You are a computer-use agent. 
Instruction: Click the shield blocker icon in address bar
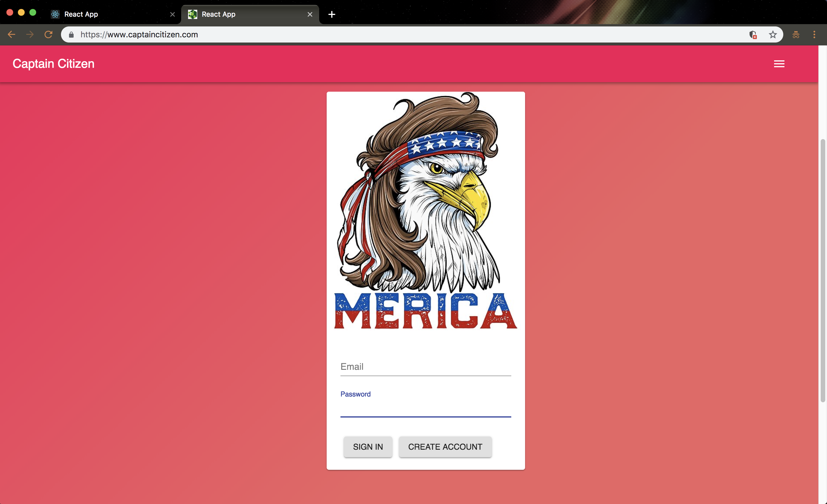click(x=753, y=34)
